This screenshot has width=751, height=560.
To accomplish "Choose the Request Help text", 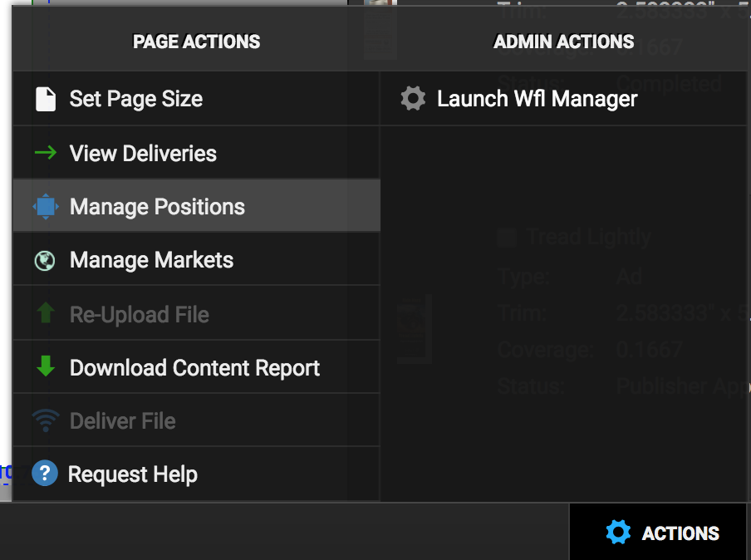I will (133, 474).
